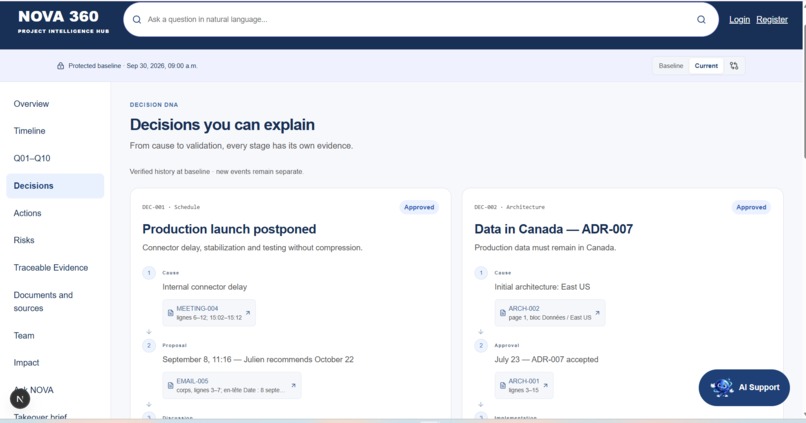Click Initial architecture: East US text
This screenshot has width=806, height=423.
click(x=542, y=287)
